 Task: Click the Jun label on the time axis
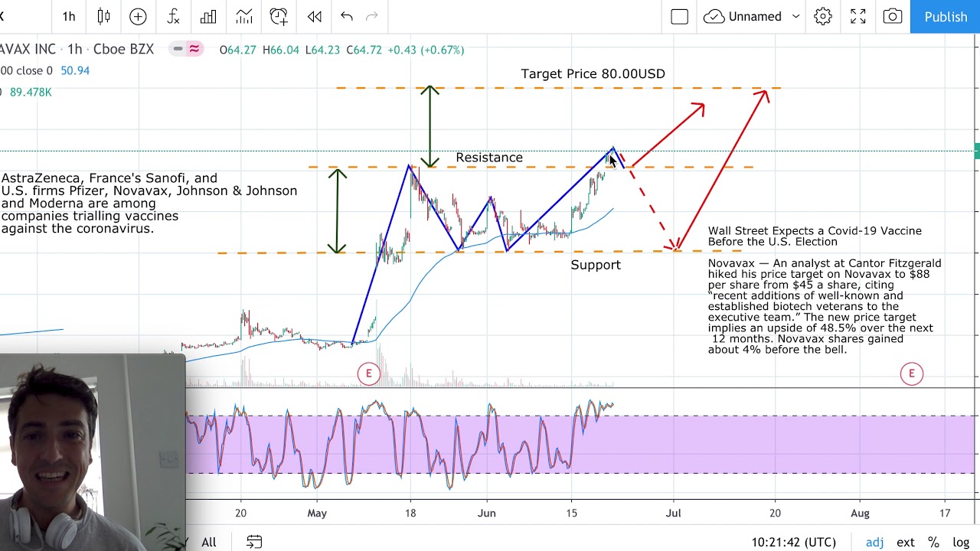click(486, 513)
